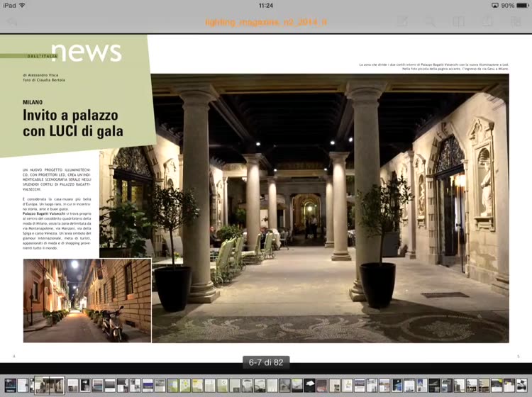The height and width of the screenshot is (397, 532).
Task: Select the black cloud-image page thumbnail
Action: coord(310,385)
